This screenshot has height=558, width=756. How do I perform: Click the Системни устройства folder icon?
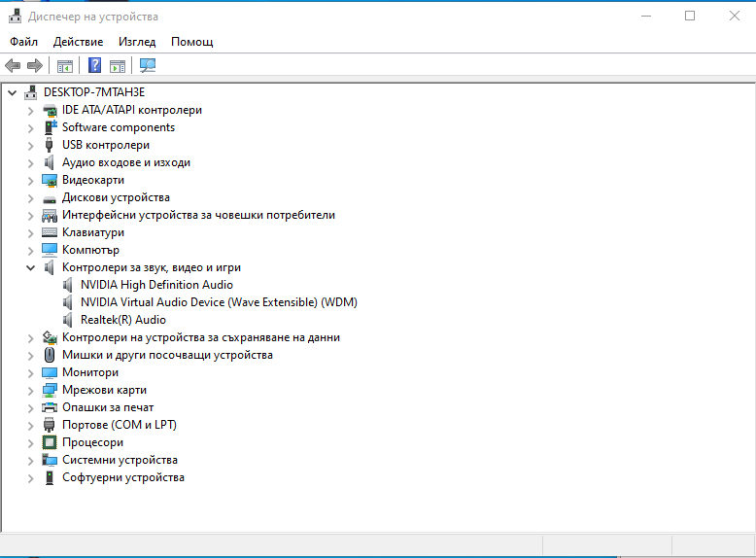tap(50, 460)
